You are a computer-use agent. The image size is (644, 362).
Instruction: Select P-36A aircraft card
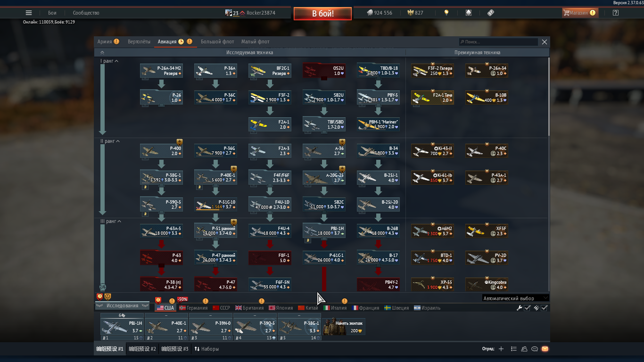pyautogui.click(x=215, y=71)
